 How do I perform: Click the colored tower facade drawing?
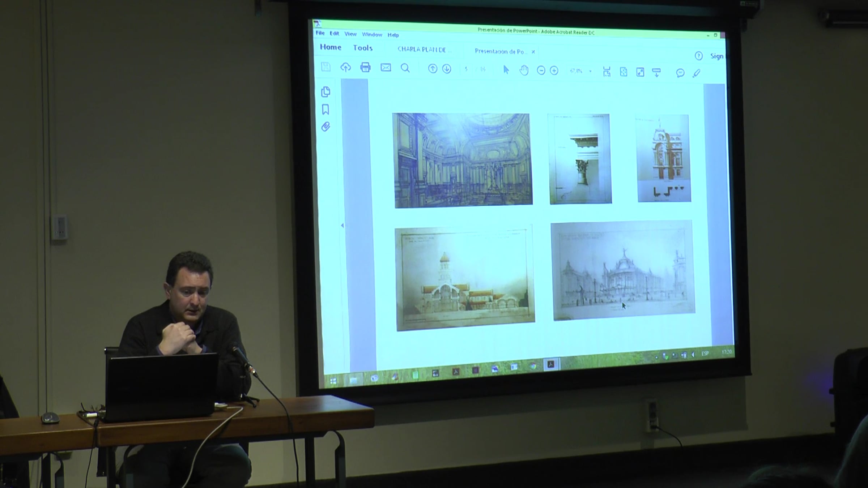tap(663, 158)
